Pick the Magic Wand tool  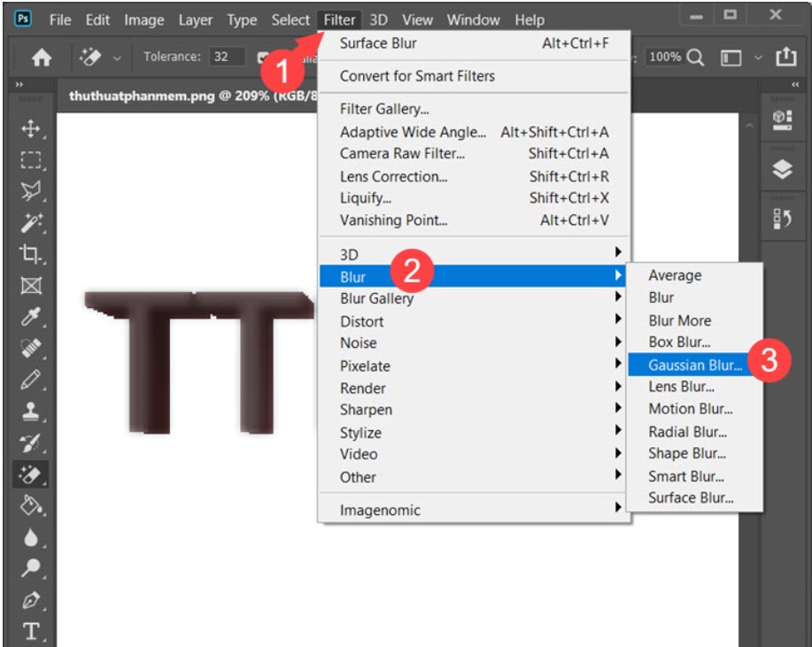[x=31, y=222]
